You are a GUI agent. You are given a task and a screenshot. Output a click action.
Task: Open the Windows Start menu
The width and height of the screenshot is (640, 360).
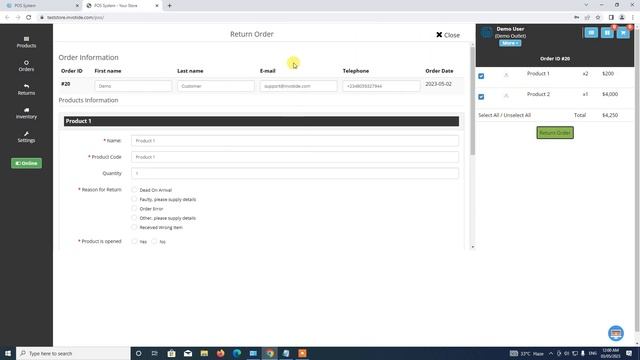pyautogui.click(x=8, y=353)
